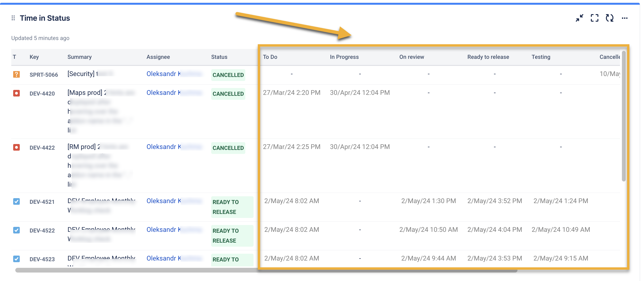Expand the gadget to fullscreen
Screen dimensions: 644x281
pos(595,18)
